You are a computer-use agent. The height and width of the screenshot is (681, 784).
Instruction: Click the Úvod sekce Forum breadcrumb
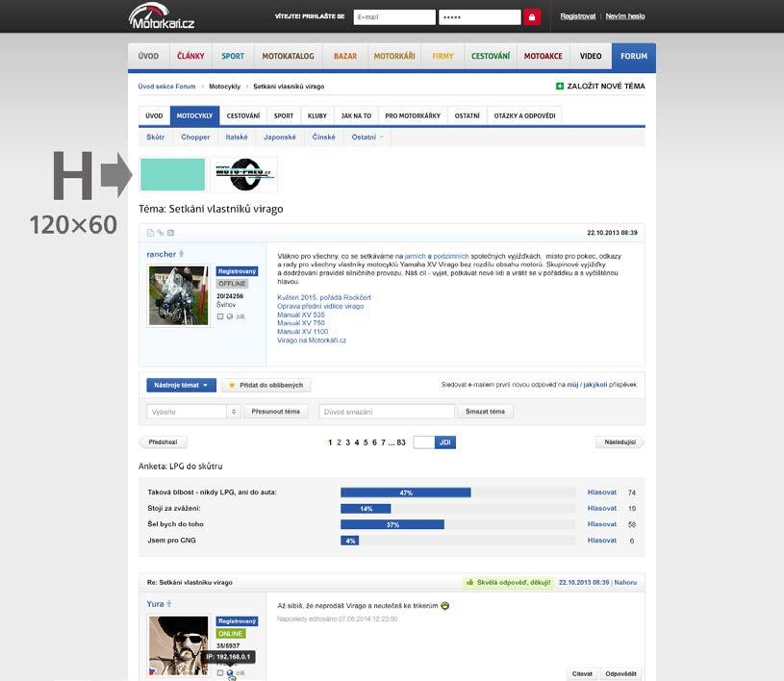(x=166, y=87)
